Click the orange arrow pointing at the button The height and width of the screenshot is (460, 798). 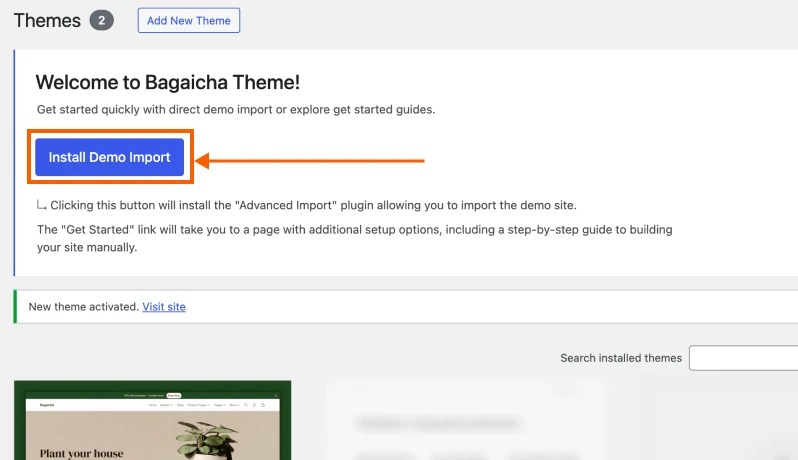click(310, 159)
